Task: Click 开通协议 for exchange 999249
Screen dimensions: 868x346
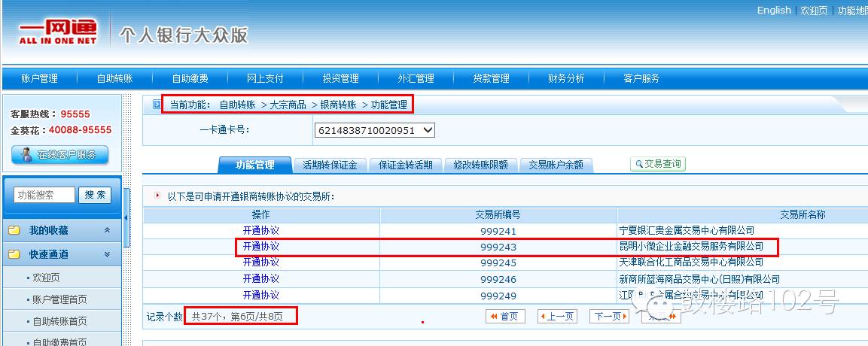Action: [260, 295]
